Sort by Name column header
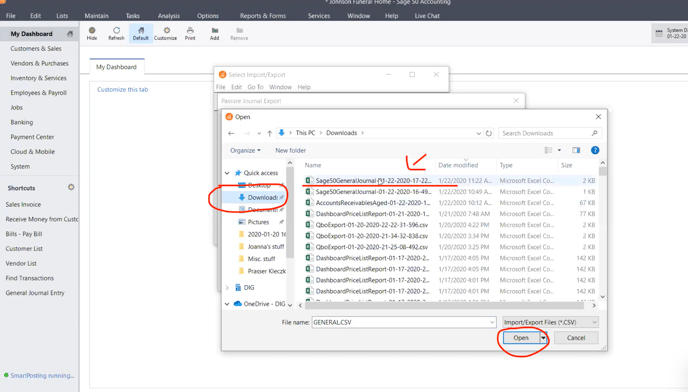This screenshot has width=688, height=392. click(x=313, y=165)
